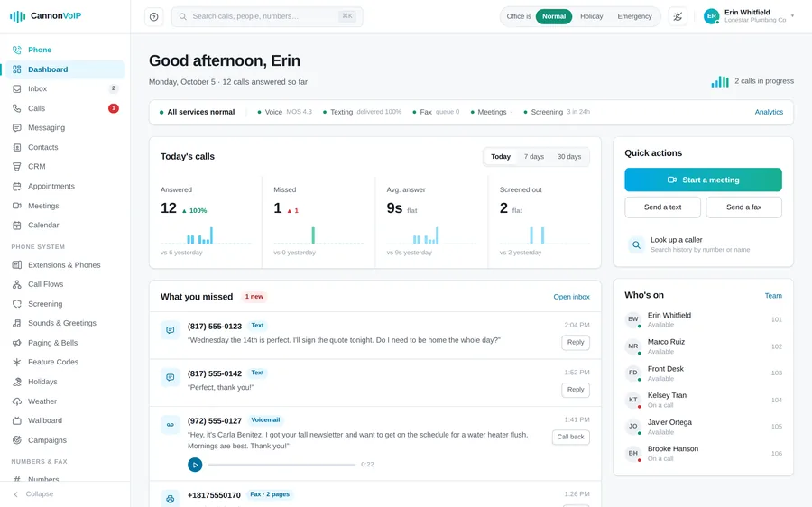Call back (972) 555-0127

point(570,438)
